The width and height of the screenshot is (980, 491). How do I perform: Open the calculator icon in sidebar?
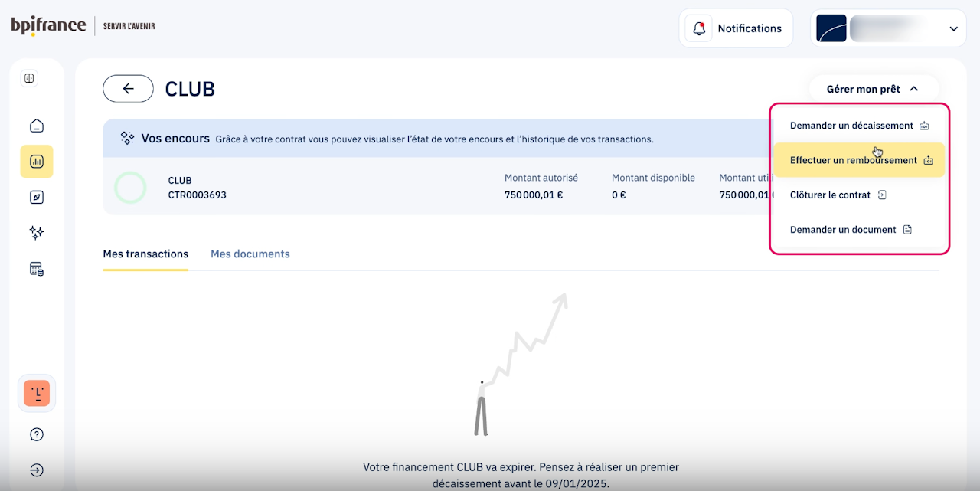point(37,269)
